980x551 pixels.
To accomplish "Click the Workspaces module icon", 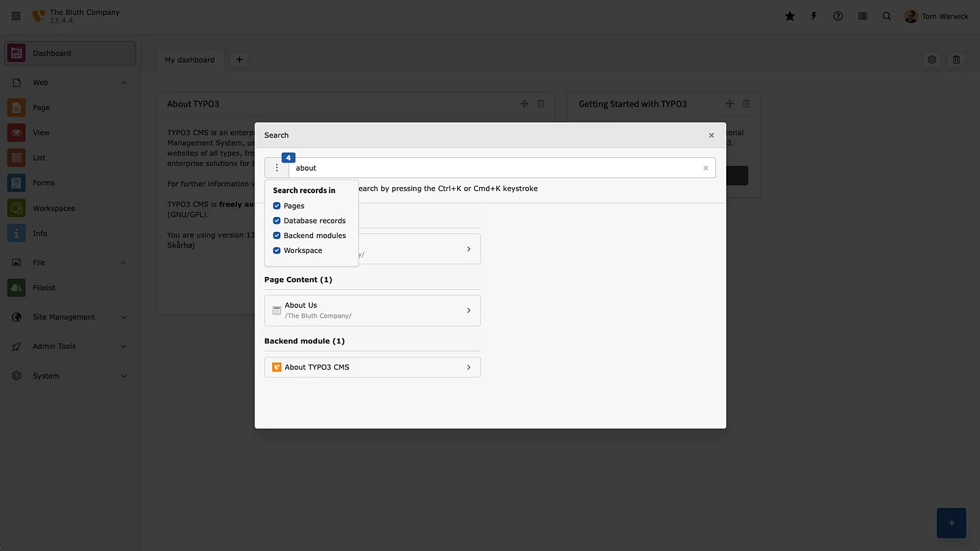I will (16, 207).
